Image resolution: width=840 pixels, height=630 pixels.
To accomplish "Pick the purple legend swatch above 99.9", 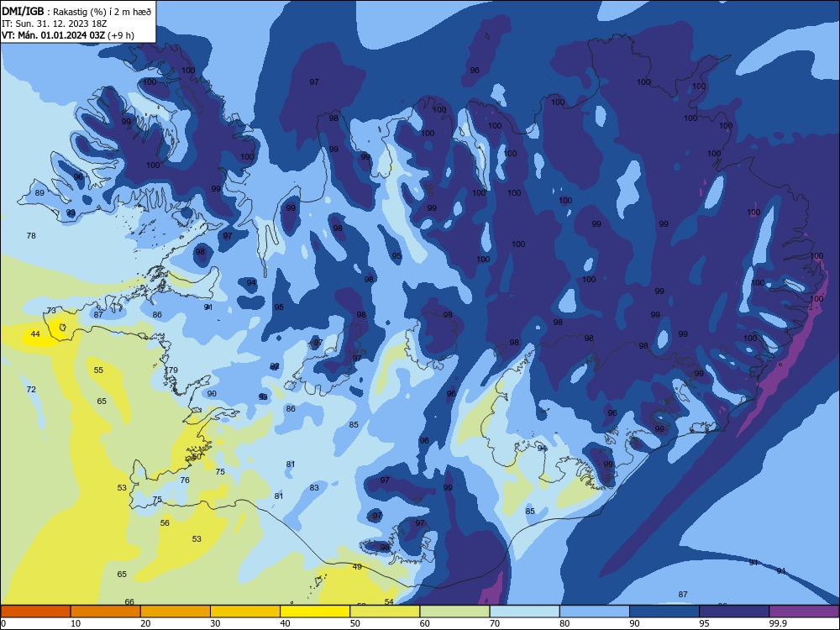I will click(804, 612).
